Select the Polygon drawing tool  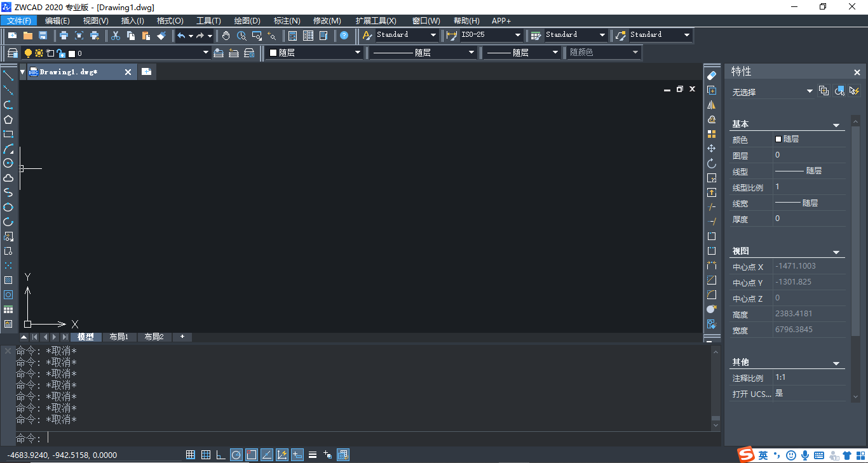(8, 119)
